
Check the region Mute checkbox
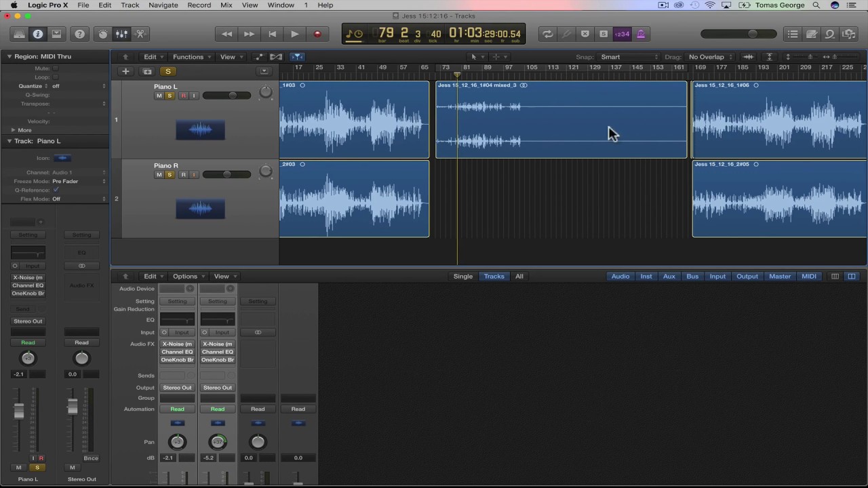tap(56, 68)
